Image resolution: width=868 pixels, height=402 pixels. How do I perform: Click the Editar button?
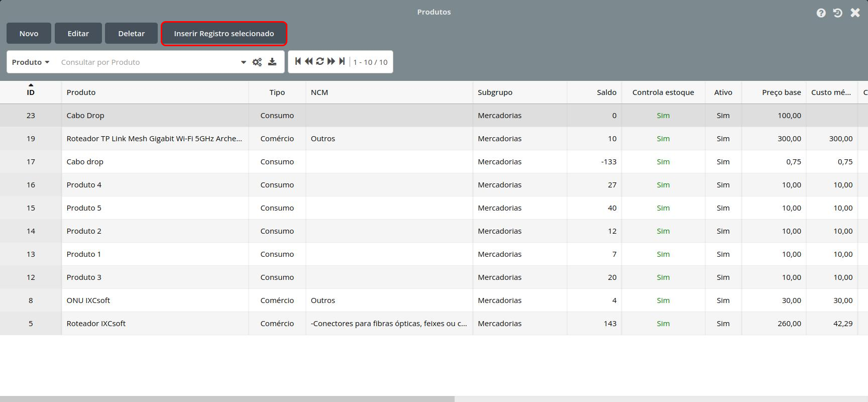(78, 33)
